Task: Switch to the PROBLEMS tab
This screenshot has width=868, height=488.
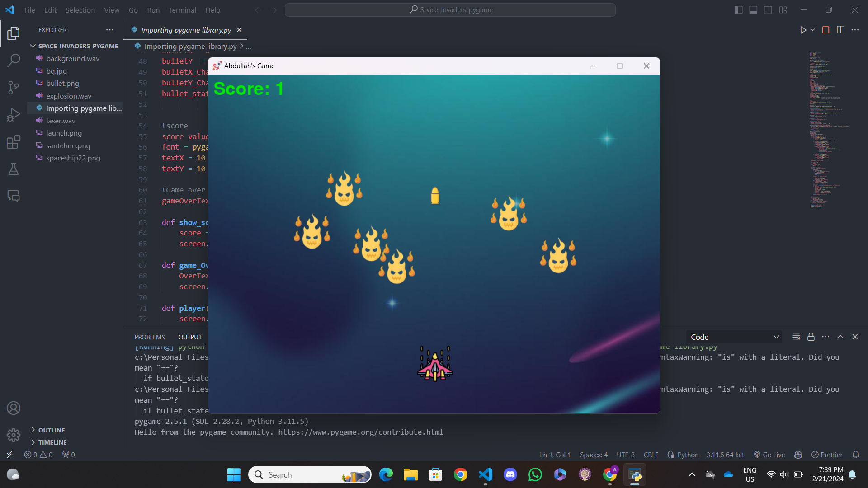Action: [150, 337]
